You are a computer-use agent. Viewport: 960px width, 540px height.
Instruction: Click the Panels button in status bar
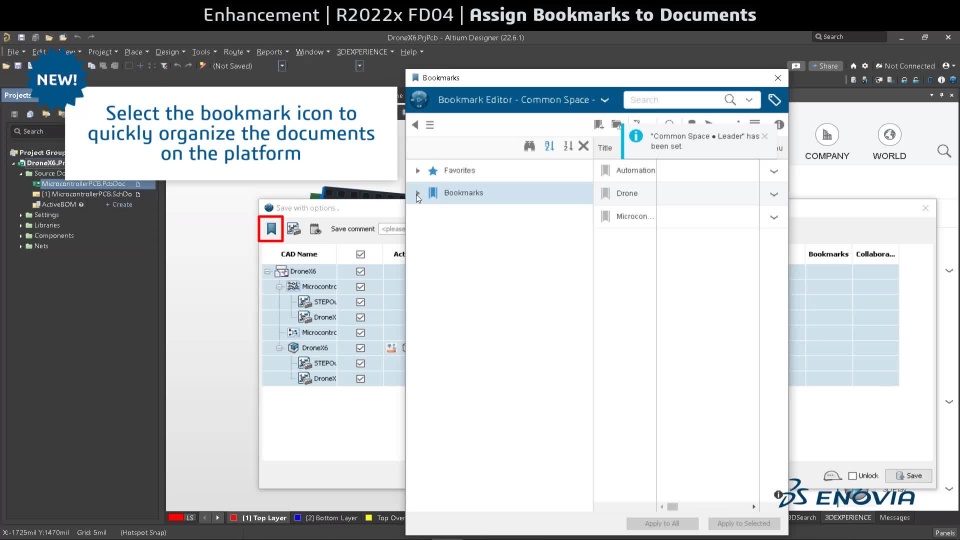pyautogui.click(x=945, y=533)
